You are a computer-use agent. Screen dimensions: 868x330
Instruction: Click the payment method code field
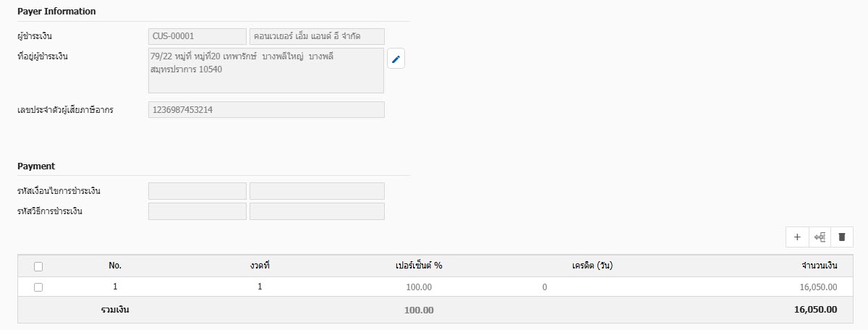click(197, 211)
